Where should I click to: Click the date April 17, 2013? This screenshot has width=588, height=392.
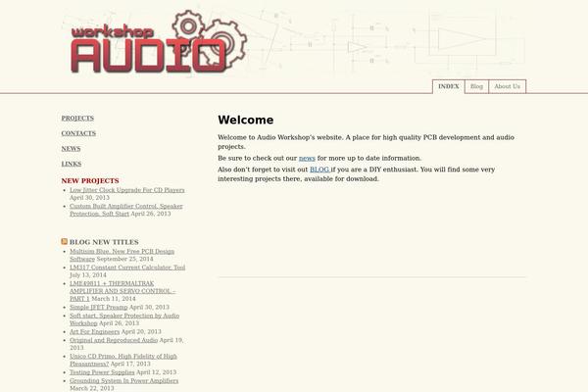[x=130, y=364]
